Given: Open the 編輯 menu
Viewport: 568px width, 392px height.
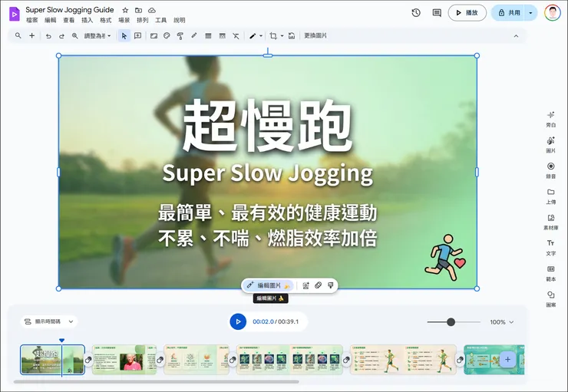Looking at the screenshot, I should tap(51, 20).
